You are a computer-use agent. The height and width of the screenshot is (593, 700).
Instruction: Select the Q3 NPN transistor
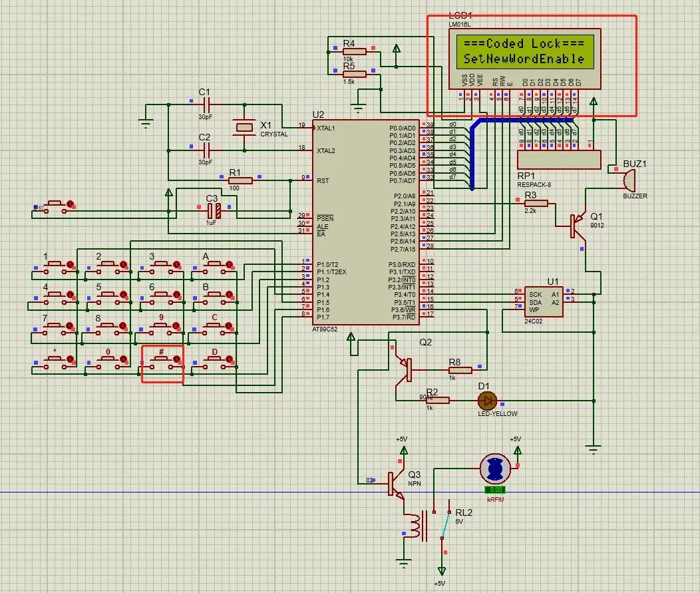coord(394,484)
